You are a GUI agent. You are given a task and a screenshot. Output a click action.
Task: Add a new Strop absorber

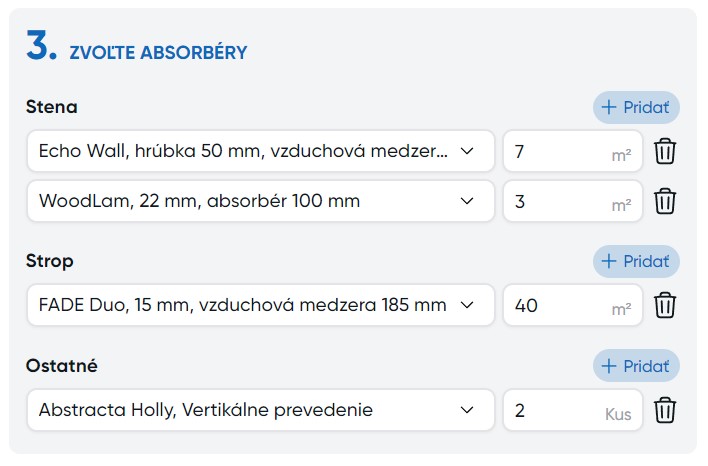pyautogui.click(x=636, y=261)
